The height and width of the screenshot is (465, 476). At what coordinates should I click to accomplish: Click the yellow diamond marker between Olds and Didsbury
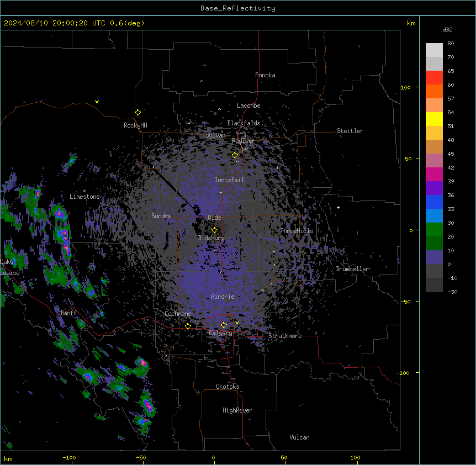coord(214,230)
